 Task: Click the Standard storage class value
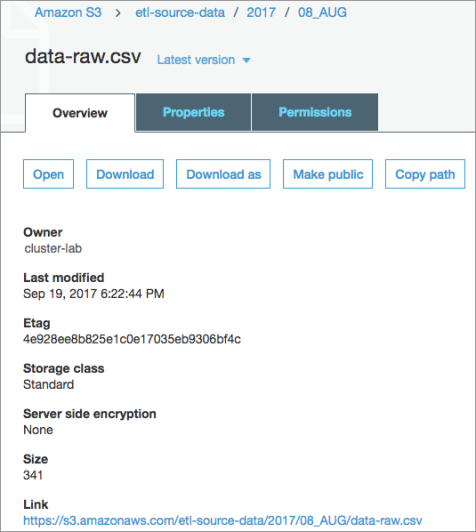49,384
